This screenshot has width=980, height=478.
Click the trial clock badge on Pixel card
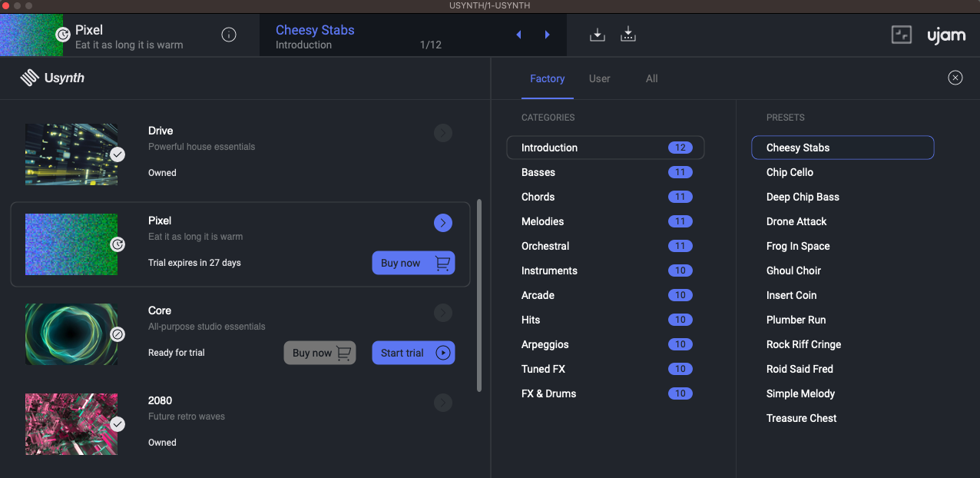click(117, 244)
